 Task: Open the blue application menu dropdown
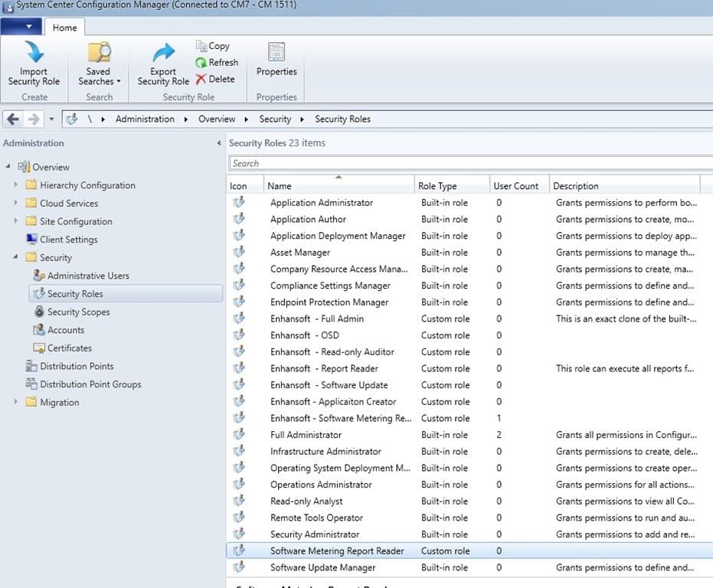[x=21, y=26]
